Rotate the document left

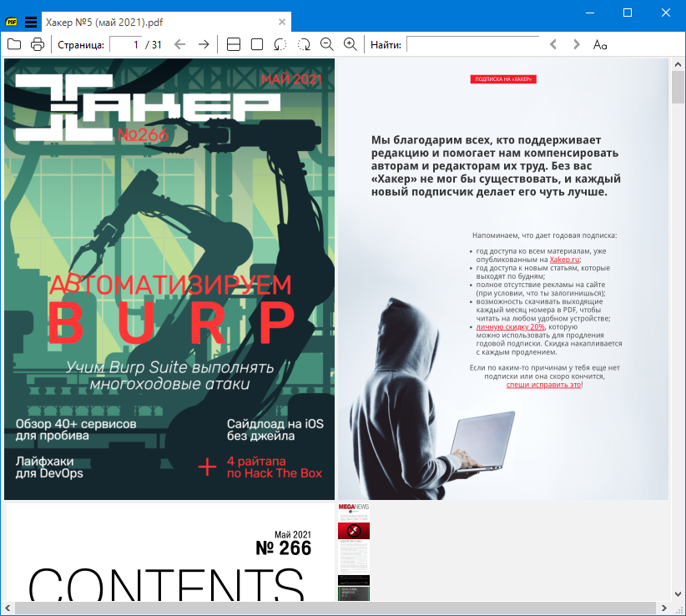click(280, 44)
